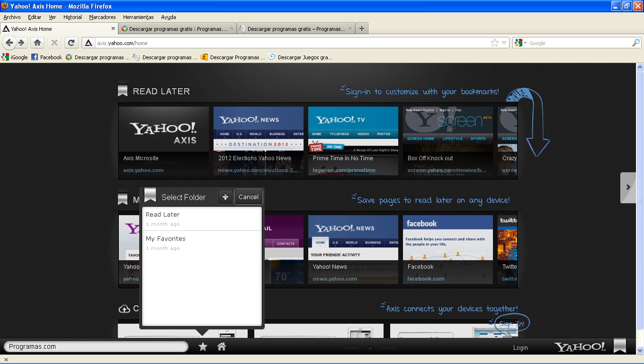Click the browser Back arrow button
Image resolution: width=644 pixels, height=364 pixels.
[9, 43]
